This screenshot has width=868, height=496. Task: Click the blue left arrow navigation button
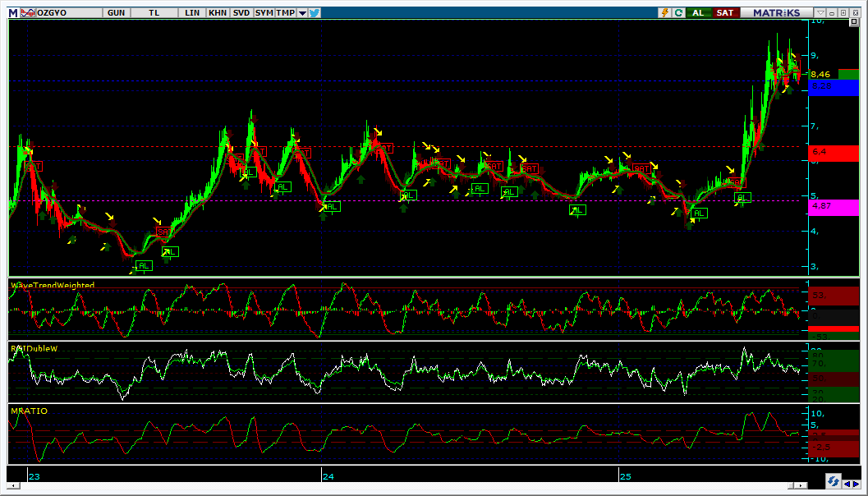(x=847, y=483)
